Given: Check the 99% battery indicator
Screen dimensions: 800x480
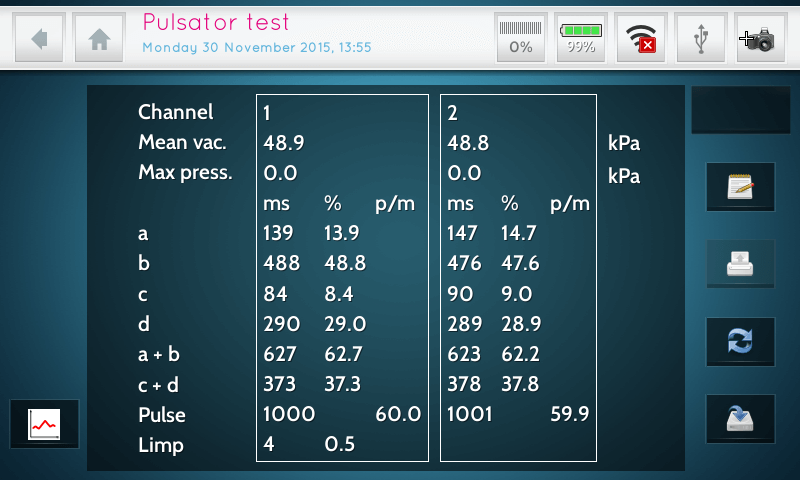Looking at the screenshot, I should pyautogui.click(x=581, y=39).
